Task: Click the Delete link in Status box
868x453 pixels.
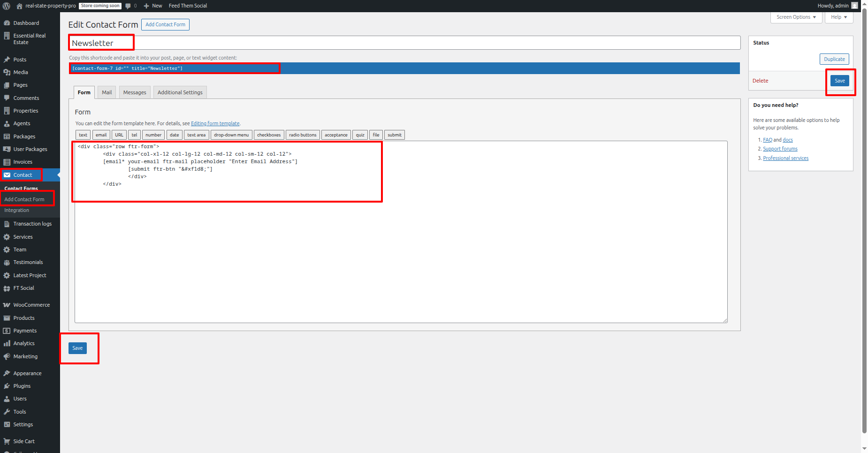Action: 760,81
